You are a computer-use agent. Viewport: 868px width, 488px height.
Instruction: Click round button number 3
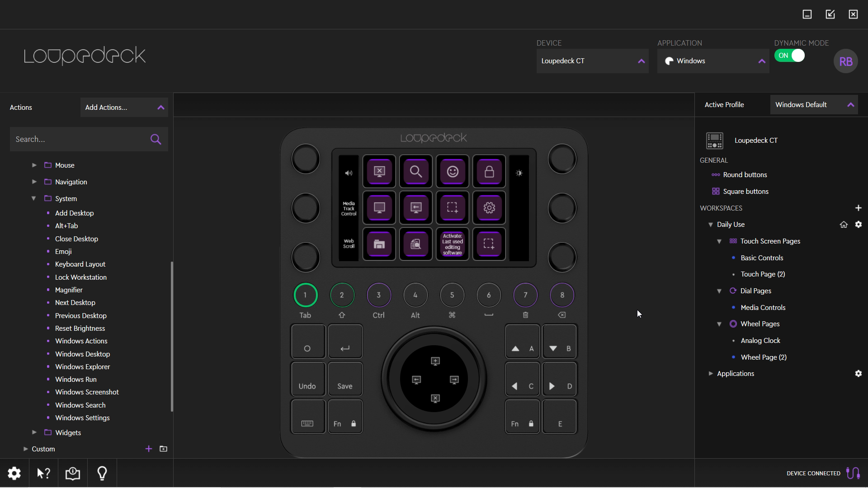coord(378,295)
